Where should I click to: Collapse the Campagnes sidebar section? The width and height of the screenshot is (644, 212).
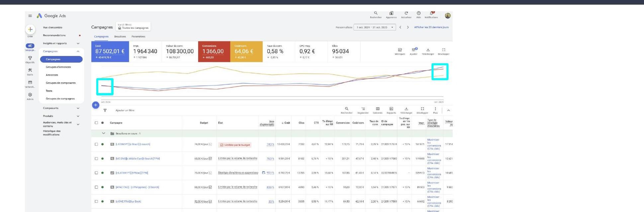click(x=78, y=51)
